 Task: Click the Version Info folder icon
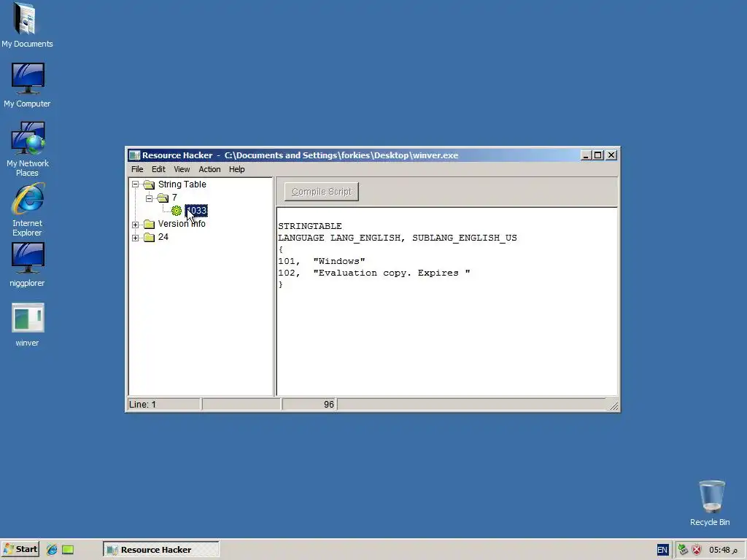pos(149,224)
